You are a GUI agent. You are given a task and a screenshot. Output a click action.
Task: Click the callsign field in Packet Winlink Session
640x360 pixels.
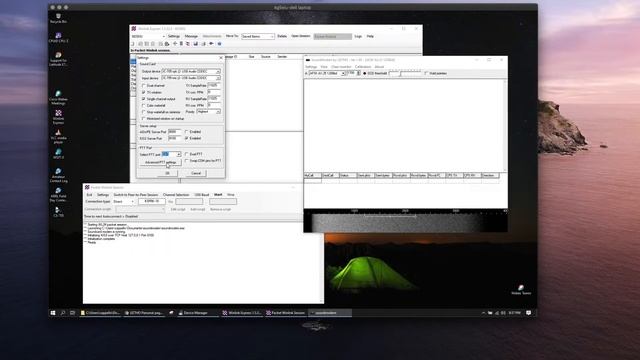[x=151, y=202]
